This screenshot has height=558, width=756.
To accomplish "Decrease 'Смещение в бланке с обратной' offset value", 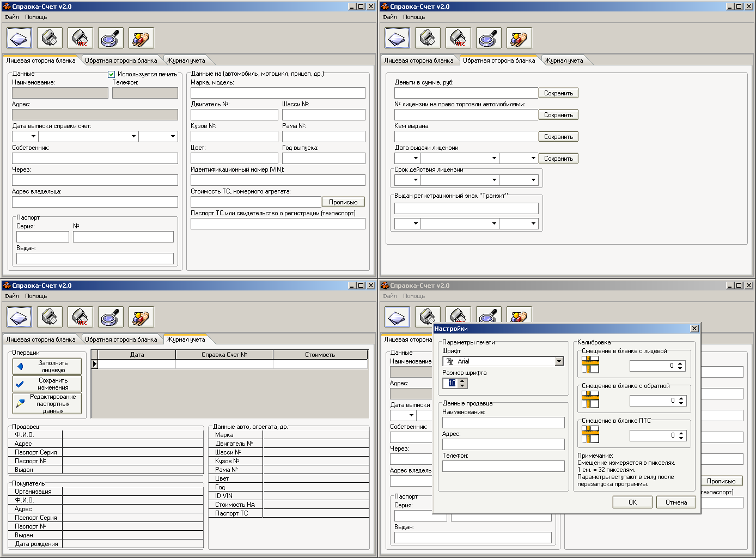I will [x=681, y=403].
